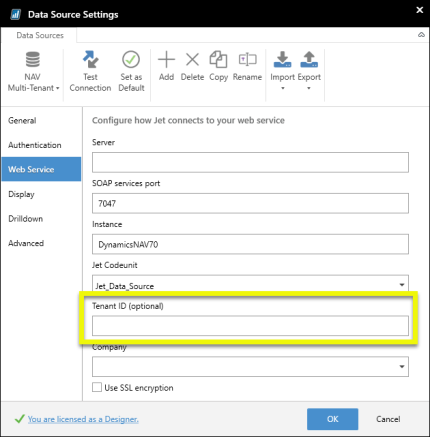This screenshot has width=430, height=437.
Task: Open the licensed as a Designer link
Action: pos(83,419)
